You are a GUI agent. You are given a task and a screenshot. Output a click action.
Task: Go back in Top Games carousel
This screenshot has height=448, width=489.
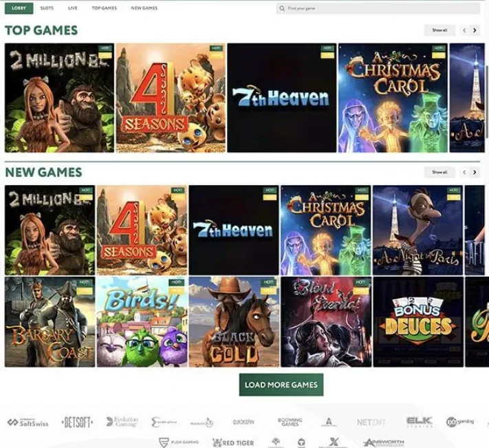pyautogui.click(x=464, y=30)
